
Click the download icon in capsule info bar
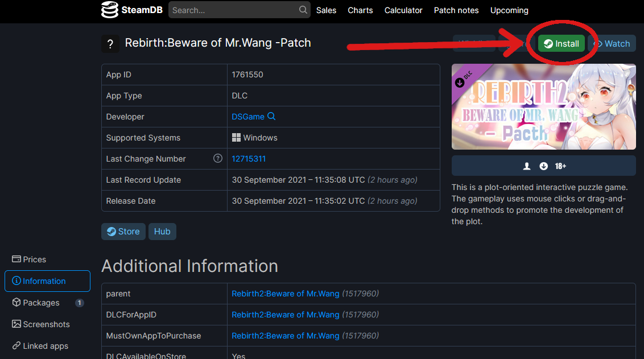543,166
